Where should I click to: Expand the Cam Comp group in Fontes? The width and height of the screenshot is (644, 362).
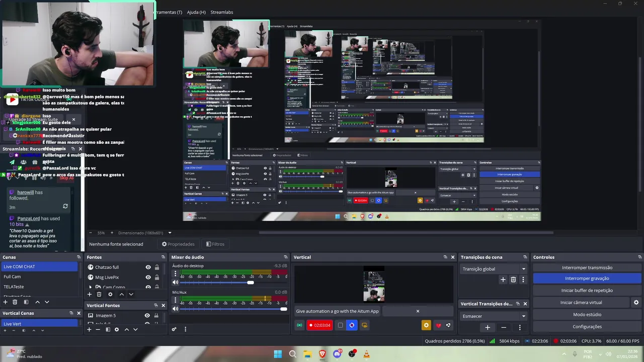tap(91, 288)
